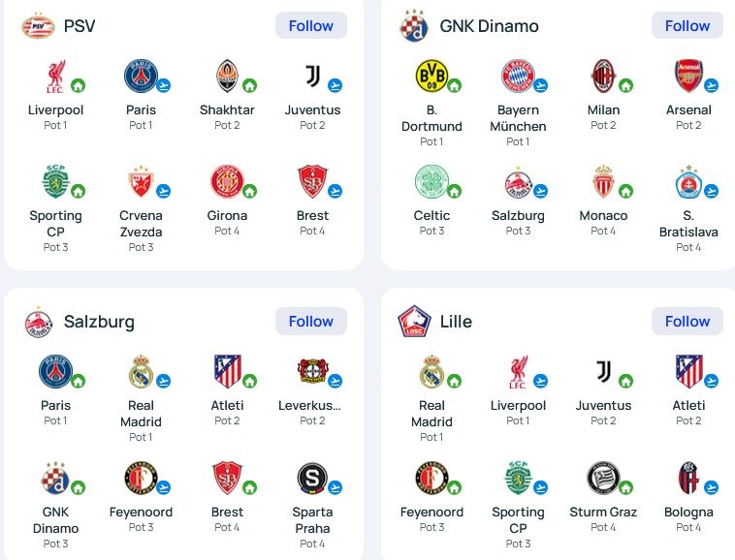Click the Follow button for PSV
The image size is (735, 560).
pyautogui.click(x=311, y=25)
